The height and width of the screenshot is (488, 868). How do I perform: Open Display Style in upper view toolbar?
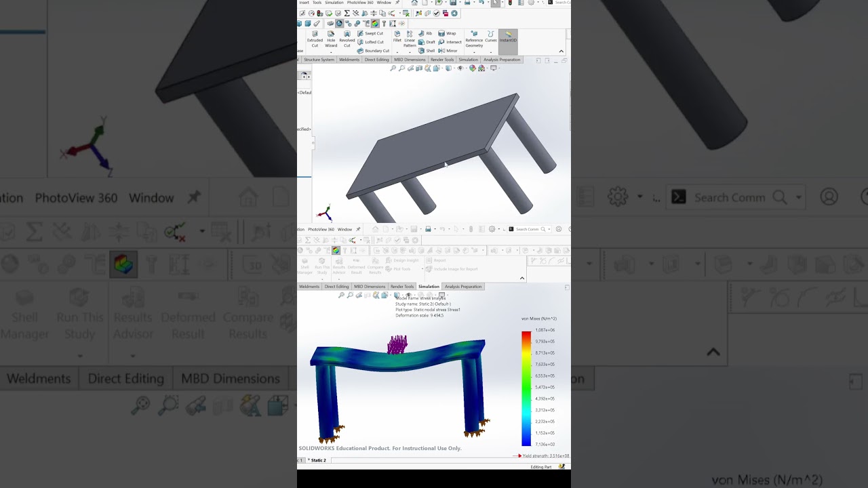pos(449,68)
